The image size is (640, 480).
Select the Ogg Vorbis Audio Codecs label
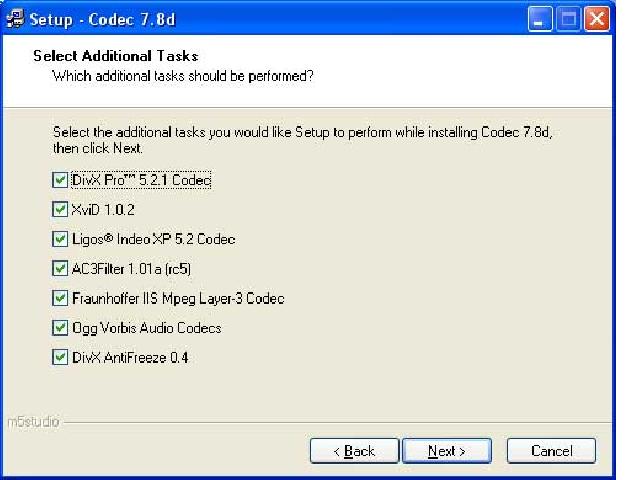coord(147,328)
